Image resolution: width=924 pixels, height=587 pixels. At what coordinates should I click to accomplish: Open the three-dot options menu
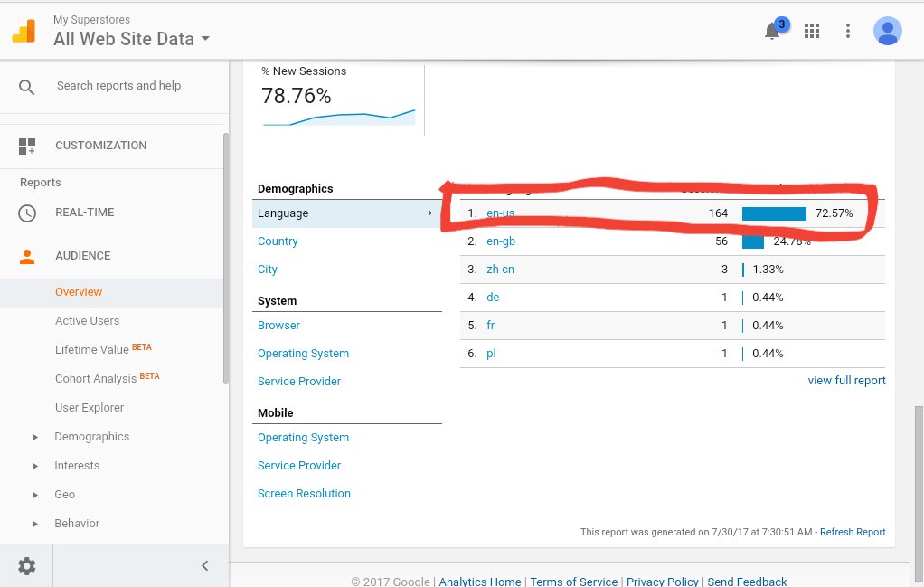(848, 31)
